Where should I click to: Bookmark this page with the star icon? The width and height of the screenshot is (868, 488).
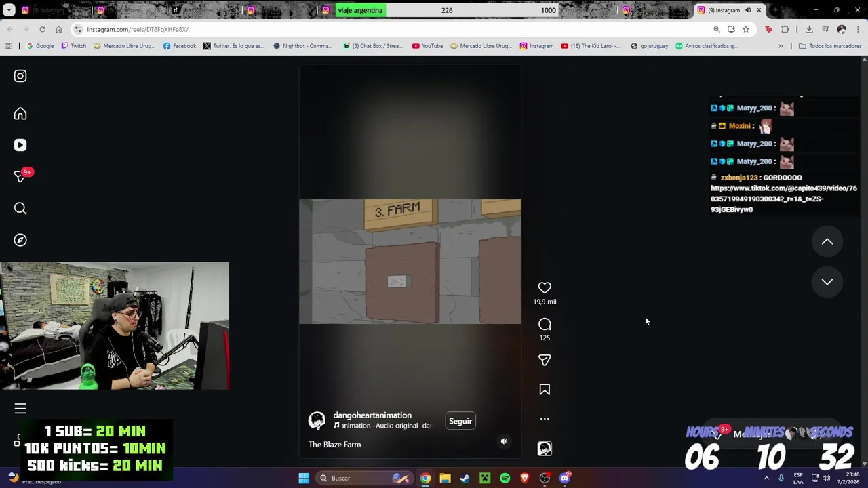pyautogui.click(x=746, y=29)
